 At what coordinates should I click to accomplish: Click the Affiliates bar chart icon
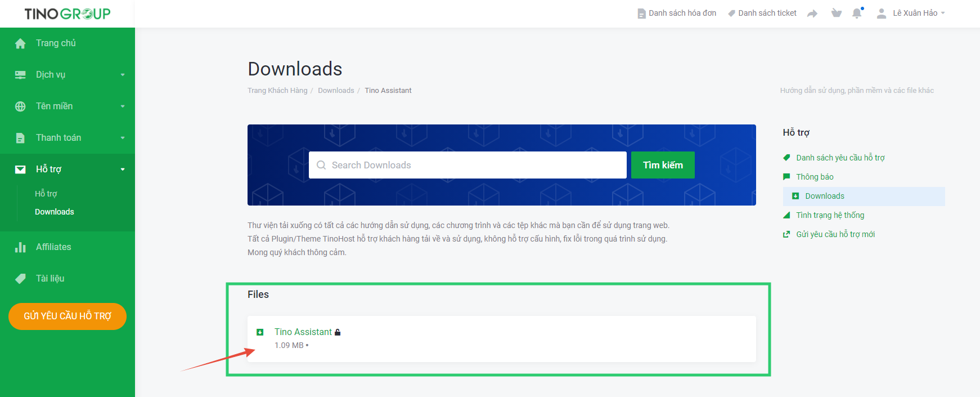(x=20, y=247)
